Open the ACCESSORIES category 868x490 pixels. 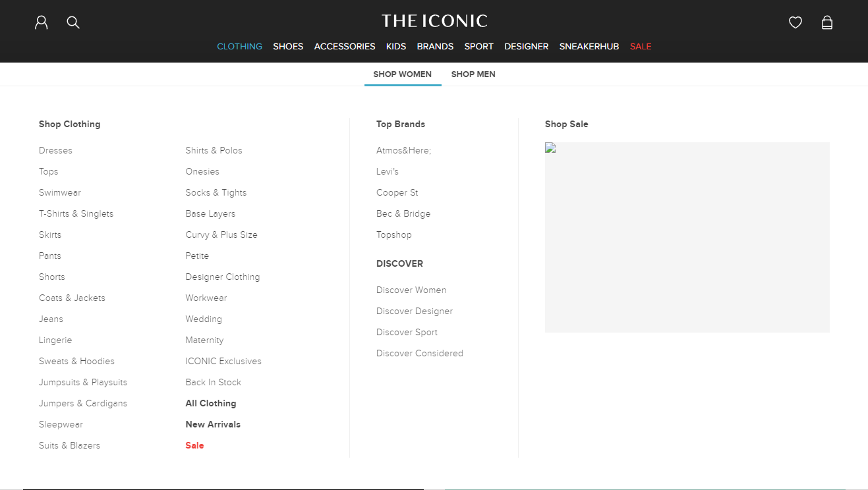pos(344,46)
